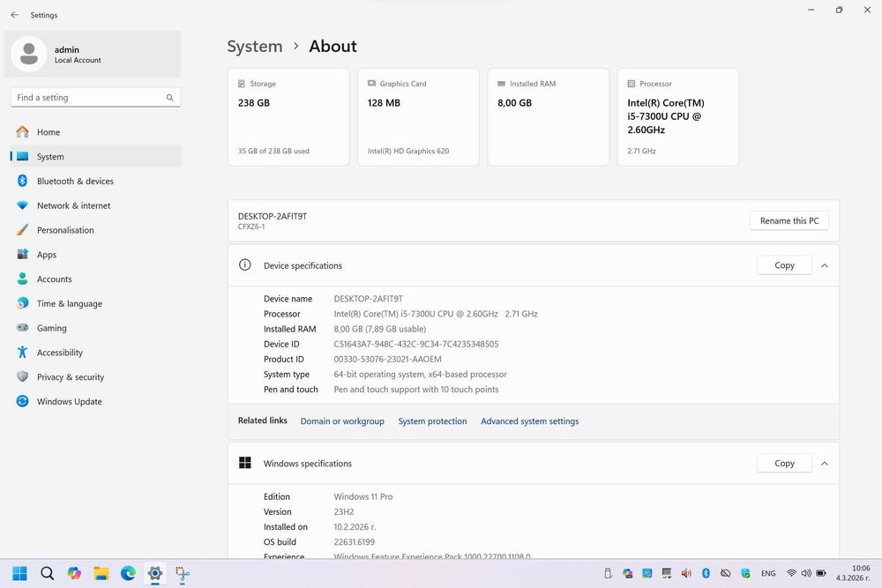Image resolution: width=882 pixels, height=588 pixels.
Task: Click the red speaker tray icon
Action: pos(686,573)
